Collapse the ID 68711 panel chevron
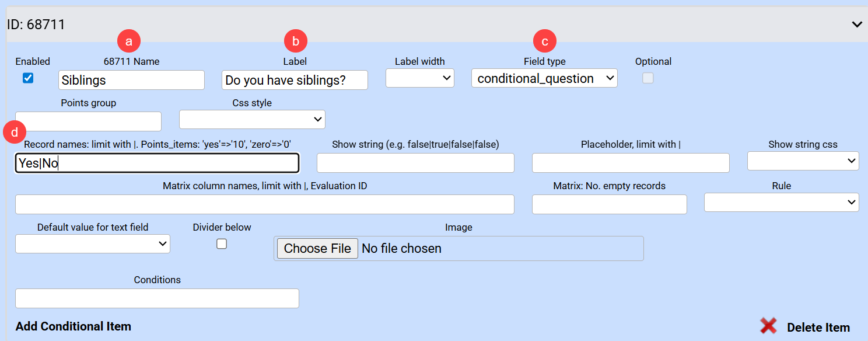Image resolution: width=868 pixels, height=341 pixels. (857, 25)
